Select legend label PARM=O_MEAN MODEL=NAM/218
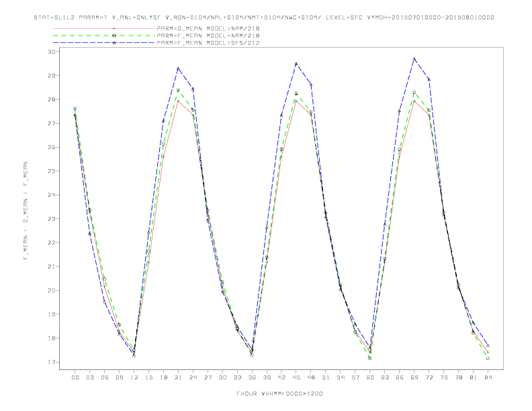This screenshot has height=411, width=532. (208, 28)
